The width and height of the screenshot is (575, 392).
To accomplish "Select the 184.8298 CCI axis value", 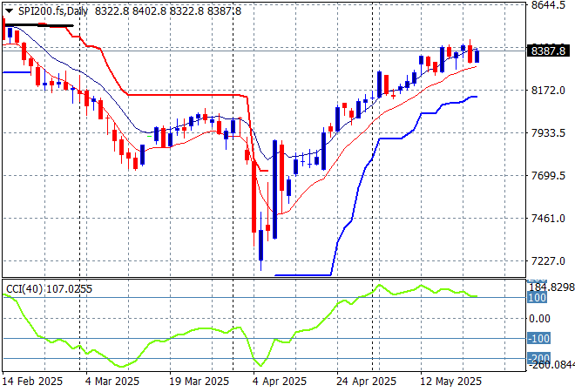I will coord(552,287).
